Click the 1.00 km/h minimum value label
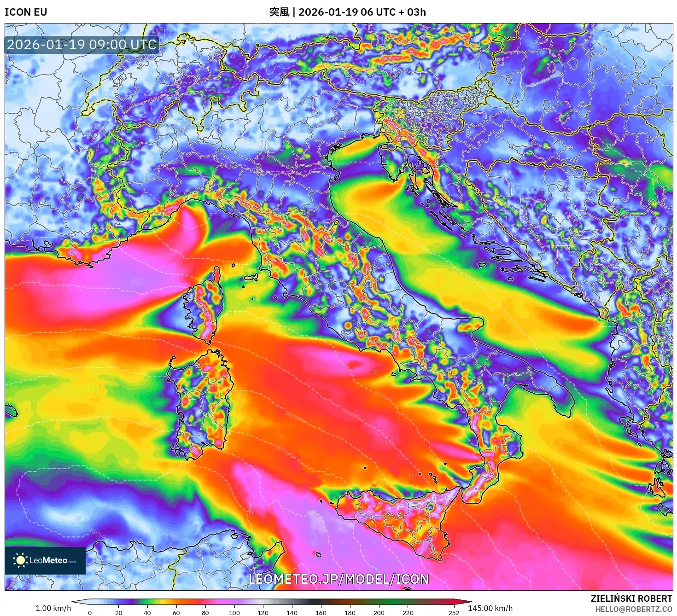Viewport: 677px width, 616px height. pos(53,608)
